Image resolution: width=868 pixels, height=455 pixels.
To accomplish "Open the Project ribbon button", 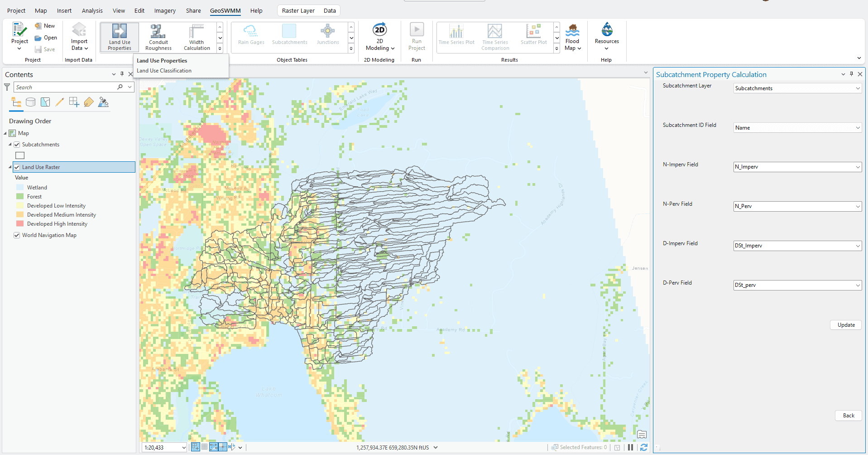I will [19, 36].
